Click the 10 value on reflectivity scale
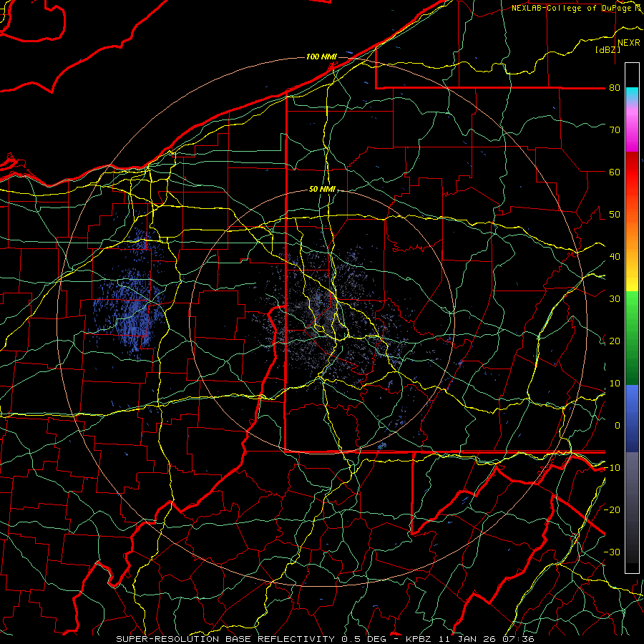Image resolution: width=644 pixels, height=644 pixels. (615, 384)
